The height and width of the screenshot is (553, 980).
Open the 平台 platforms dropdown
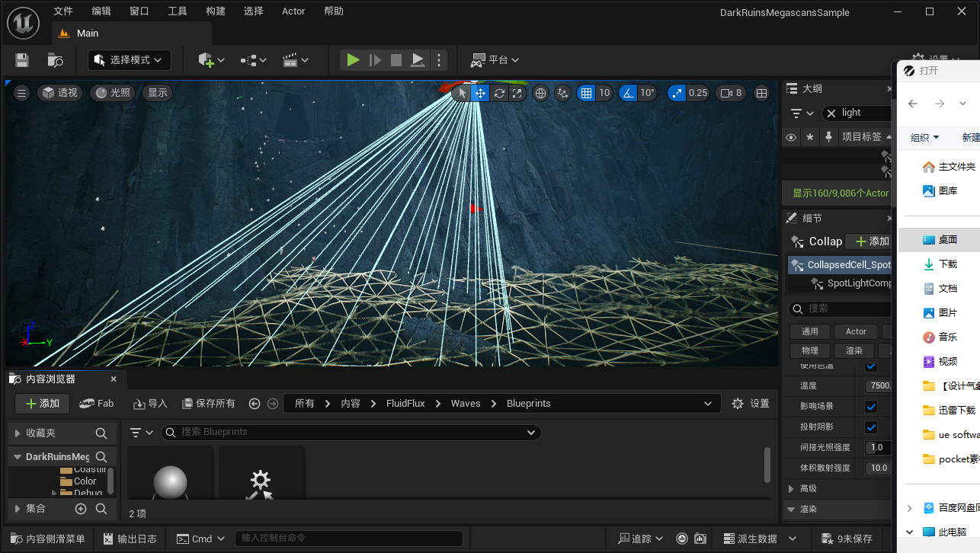coord(495,60)
